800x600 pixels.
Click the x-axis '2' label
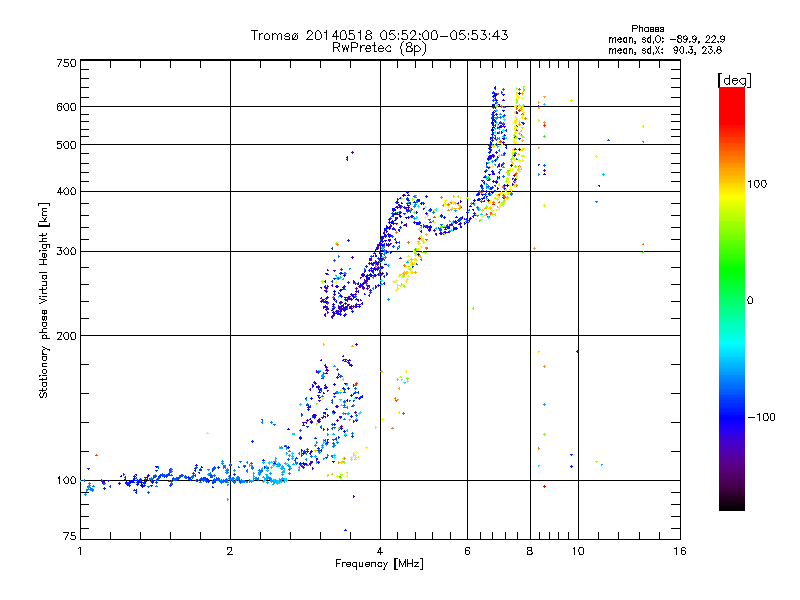pyautogui.click(x=230, y=551)
